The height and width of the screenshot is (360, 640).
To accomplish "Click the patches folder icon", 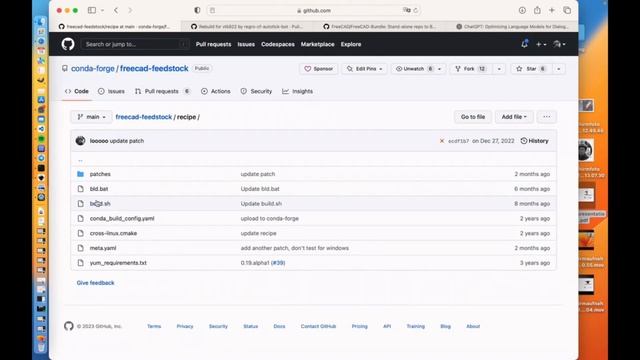I will tap(80, 174).
